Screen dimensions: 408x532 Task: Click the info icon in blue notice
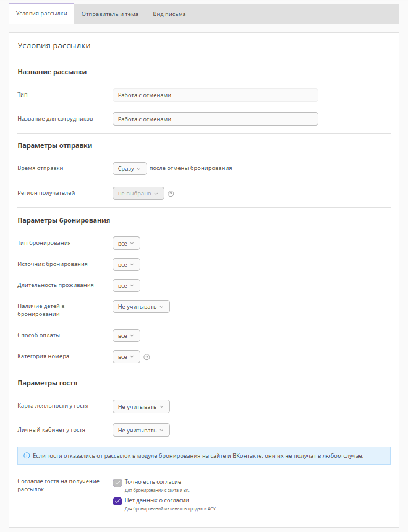[27, 456]
